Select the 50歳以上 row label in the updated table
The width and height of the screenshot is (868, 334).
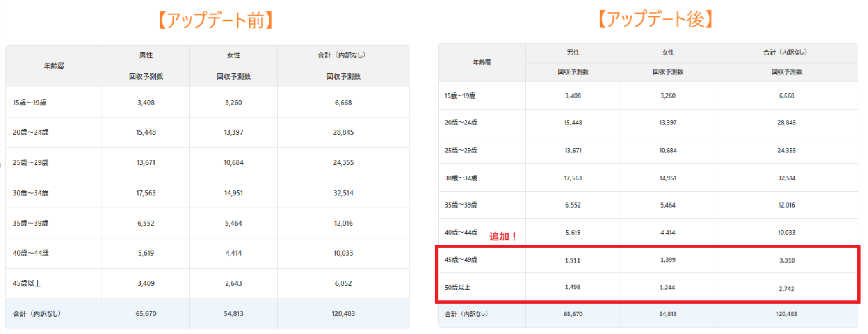tap(457, 287)
